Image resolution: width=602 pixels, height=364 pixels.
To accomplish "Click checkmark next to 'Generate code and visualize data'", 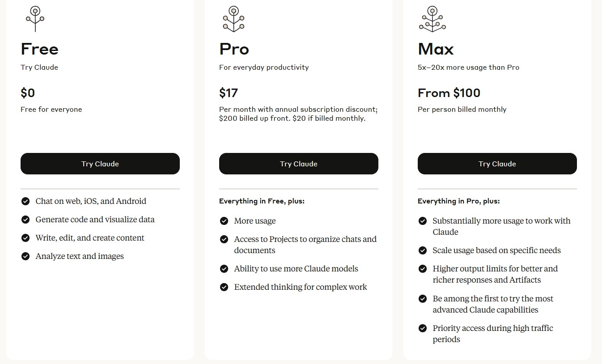I will [x=25, y=220].
